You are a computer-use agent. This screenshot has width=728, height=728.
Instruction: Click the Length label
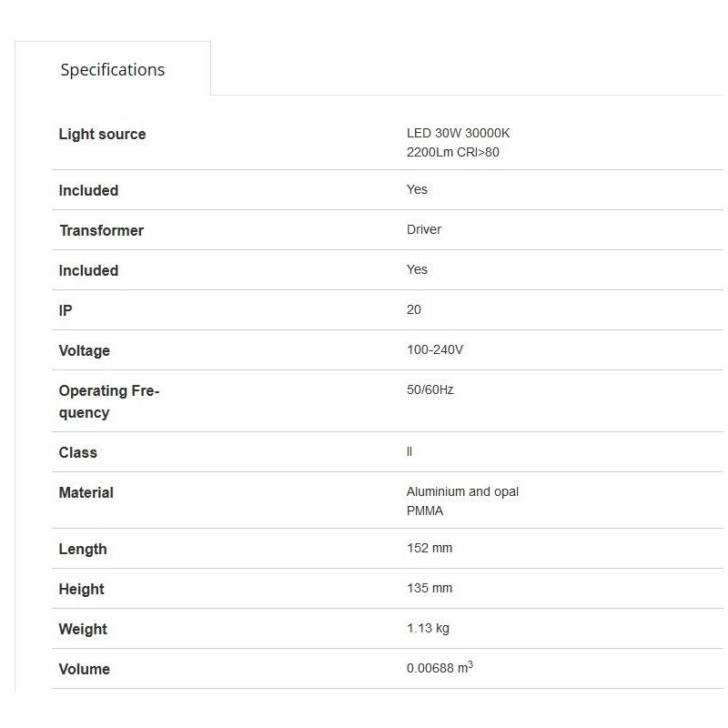point(83,550)
